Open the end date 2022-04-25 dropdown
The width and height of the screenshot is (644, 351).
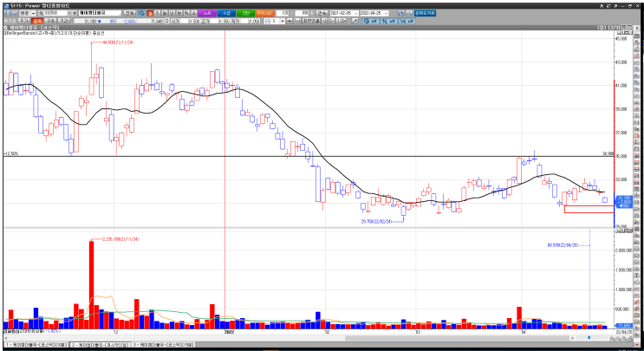coord(386,13)
